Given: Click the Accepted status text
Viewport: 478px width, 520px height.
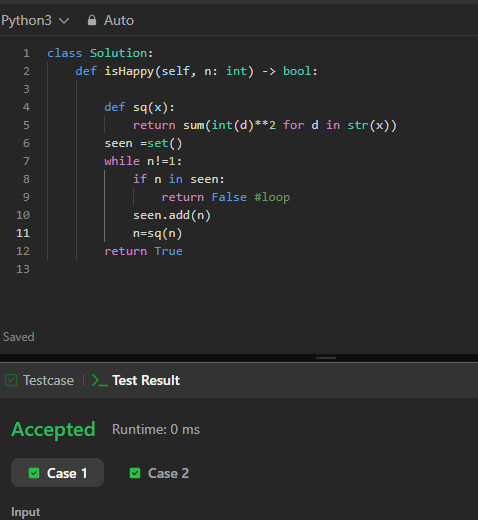Looking at the screenshot, I should (x=53, y=429).
